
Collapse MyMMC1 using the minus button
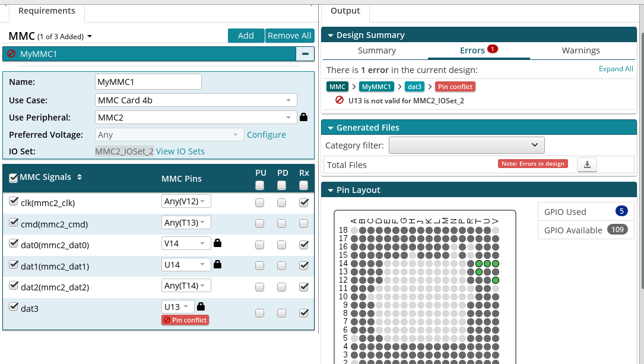[x=305, y=54]
